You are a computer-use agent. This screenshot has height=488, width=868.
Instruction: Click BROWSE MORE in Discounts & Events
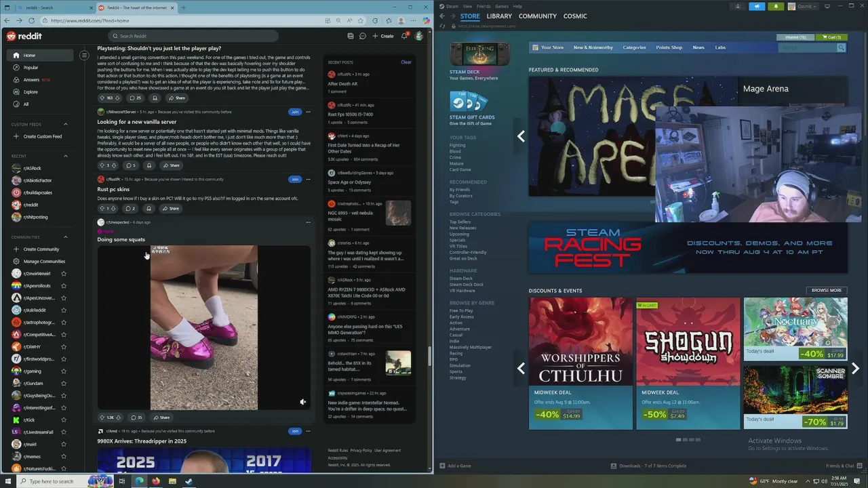[x=827, y=290]
